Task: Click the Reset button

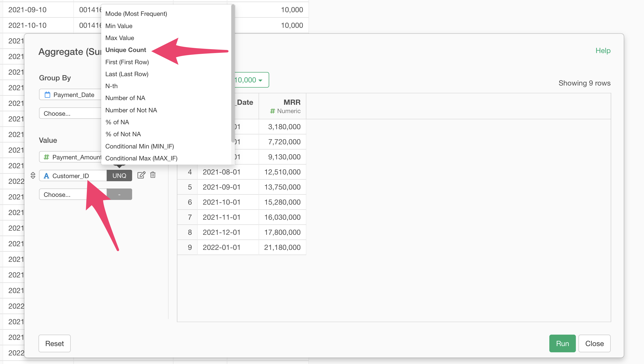Action: [54, 343]
